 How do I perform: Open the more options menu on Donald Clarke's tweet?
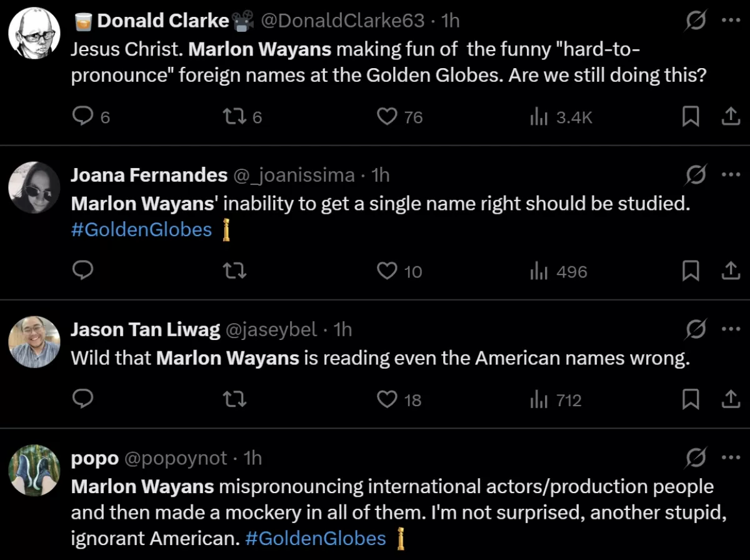click(x=731, y=20)
